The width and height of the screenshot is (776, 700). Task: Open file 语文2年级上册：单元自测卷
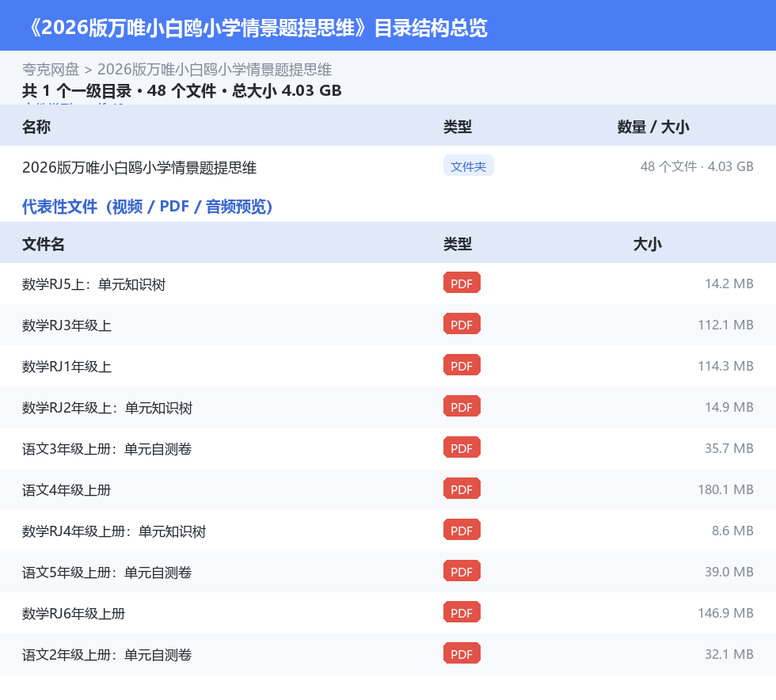(x=107, y=654)
